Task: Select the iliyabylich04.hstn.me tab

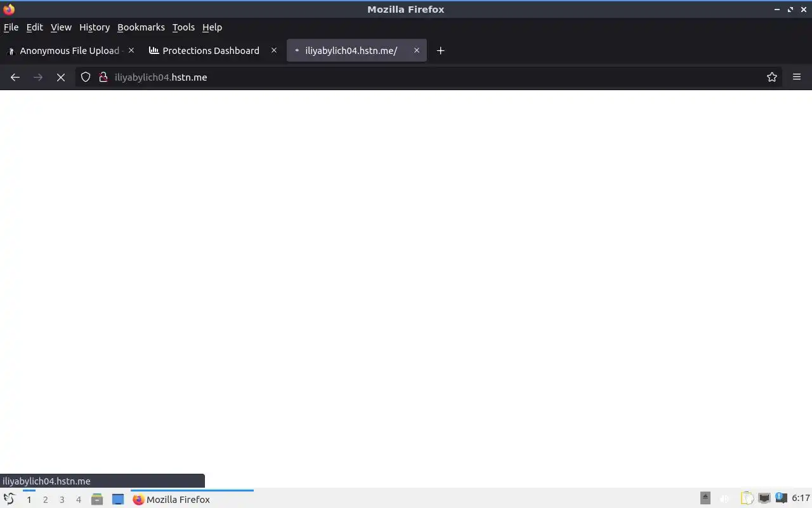Action: 357,51
